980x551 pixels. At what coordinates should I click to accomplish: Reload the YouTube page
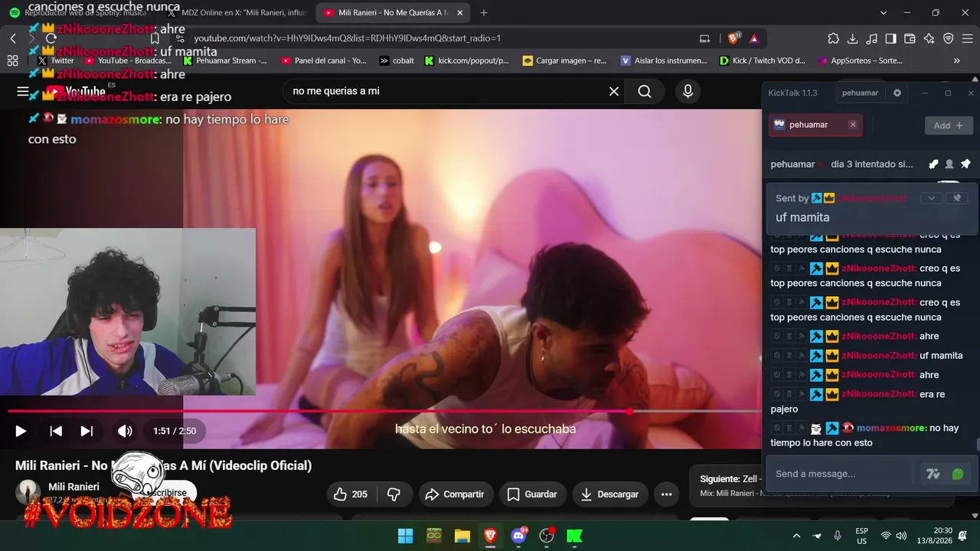point(51,38)
